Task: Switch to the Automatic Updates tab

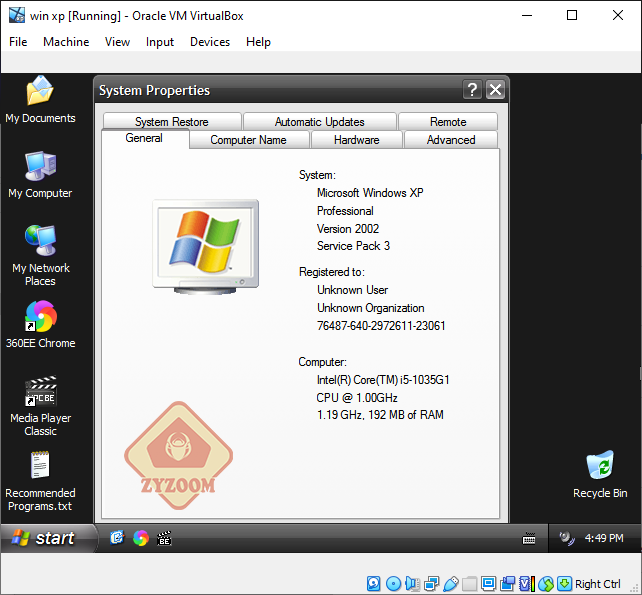Action: pos(320,122)
